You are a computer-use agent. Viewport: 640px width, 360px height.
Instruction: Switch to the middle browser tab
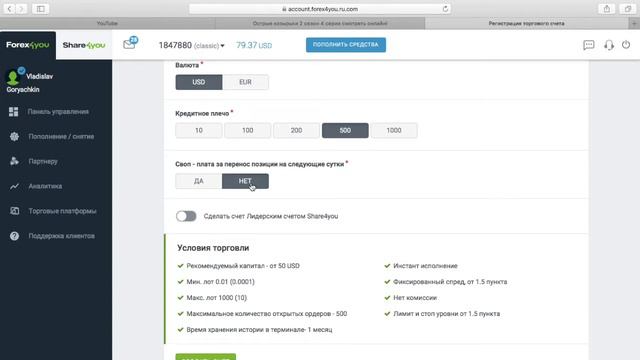coord(320,24)
